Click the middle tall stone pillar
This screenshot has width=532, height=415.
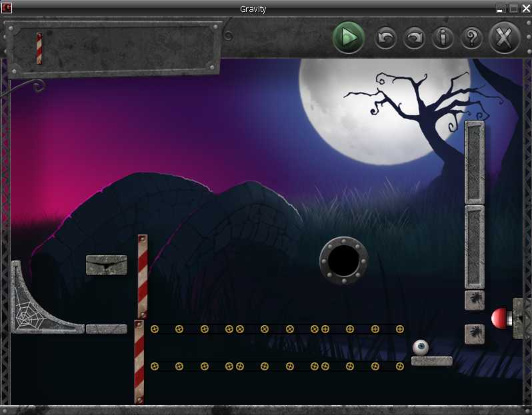[474, 247]
